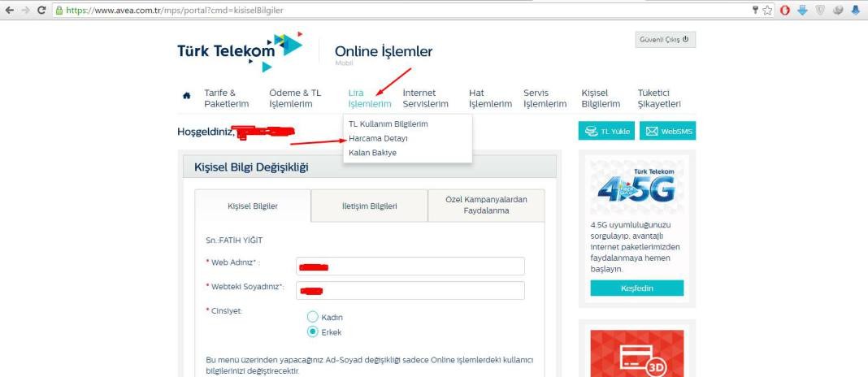868x377 pixels.
Task: Switch to Kişisel Bilgiler tab
Action: [x=253, y=206]
